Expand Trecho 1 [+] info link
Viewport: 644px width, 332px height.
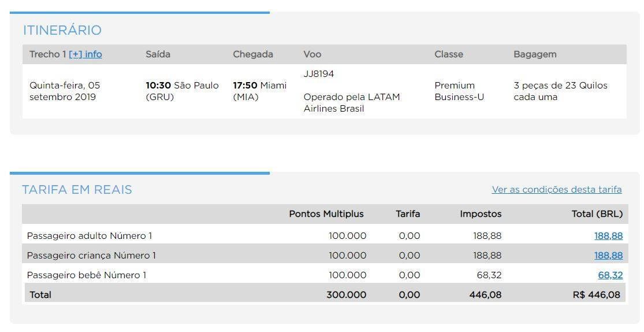85,54
